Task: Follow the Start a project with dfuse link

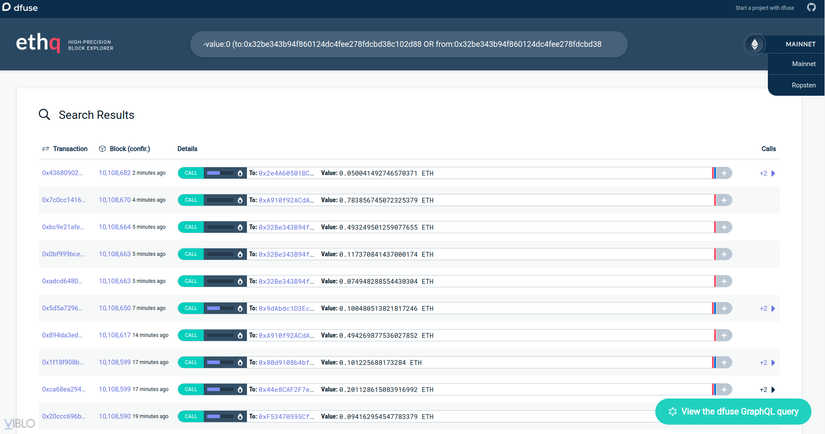Action: click(764, 8)
